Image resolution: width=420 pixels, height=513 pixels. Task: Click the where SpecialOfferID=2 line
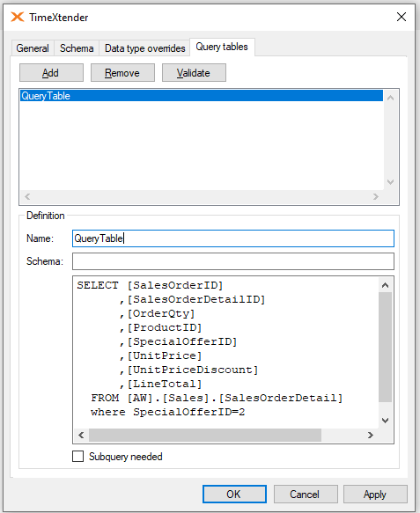pos(168,412)
